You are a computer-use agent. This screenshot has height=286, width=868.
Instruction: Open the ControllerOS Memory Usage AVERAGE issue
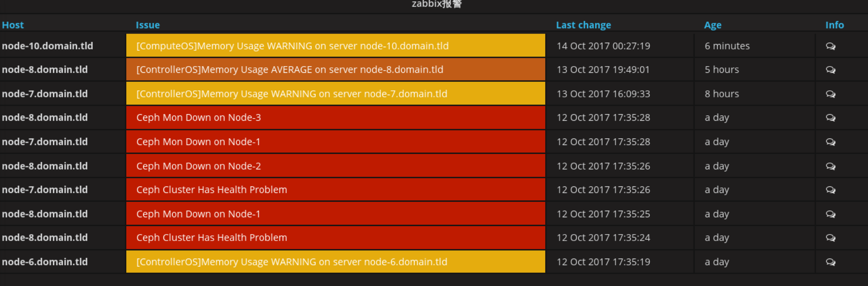pos(289,70)
